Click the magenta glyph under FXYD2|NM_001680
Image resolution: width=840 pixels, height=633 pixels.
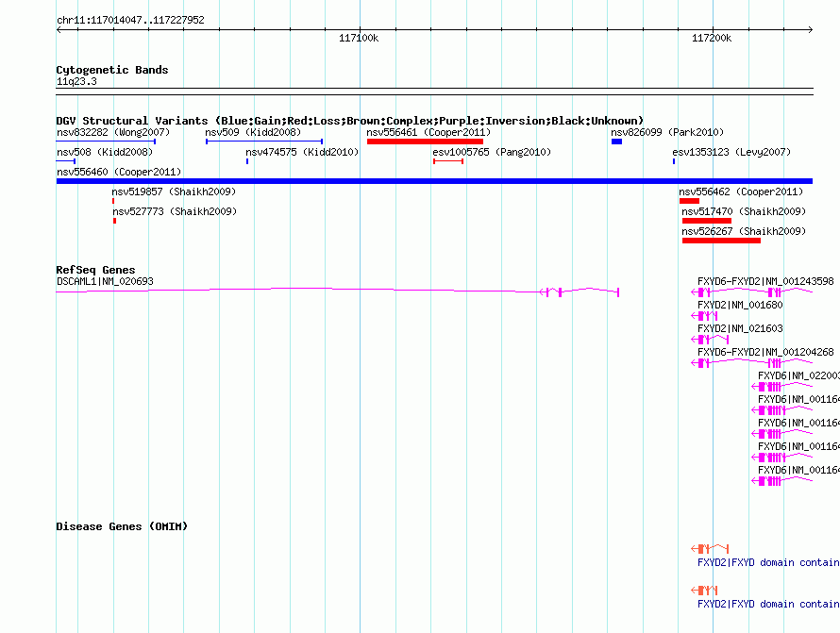704,316
